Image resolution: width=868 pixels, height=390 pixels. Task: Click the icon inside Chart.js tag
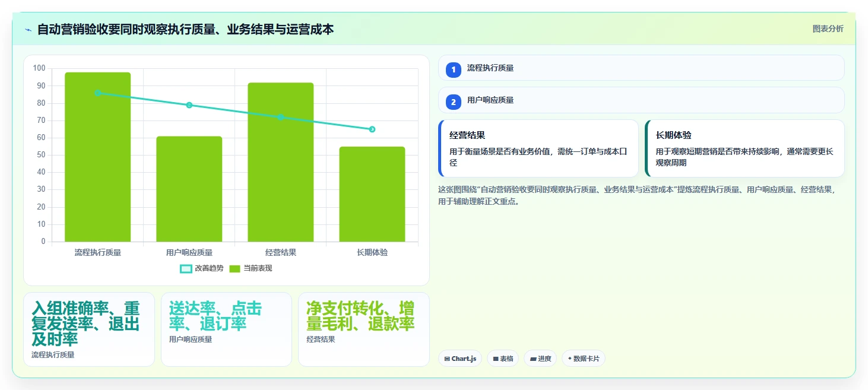point(447,359)
